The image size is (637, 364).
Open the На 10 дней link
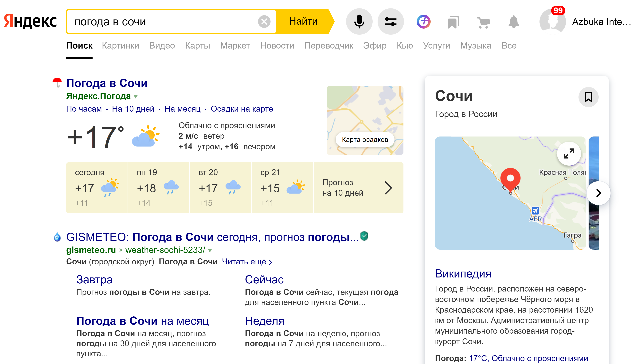point(133,109)
